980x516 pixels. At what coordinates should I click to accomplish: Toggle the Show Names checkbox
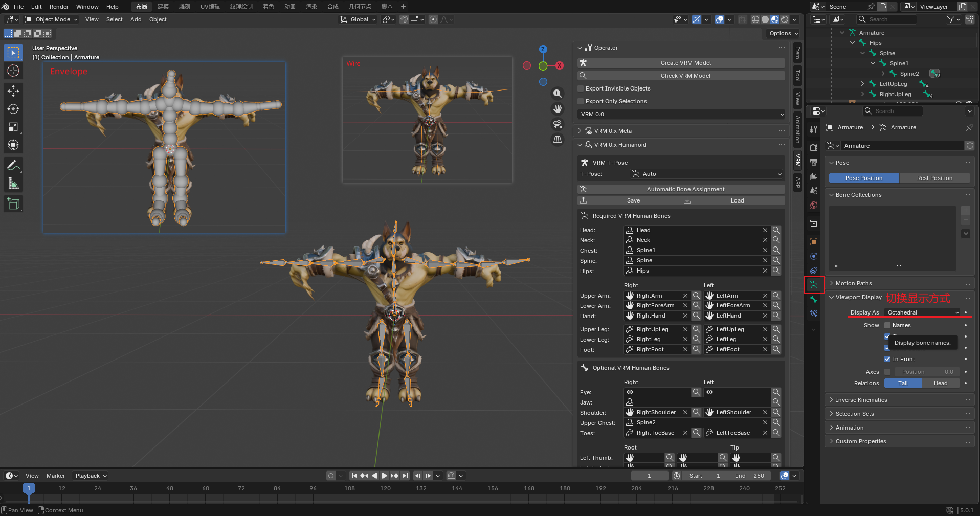coord(887,325)
